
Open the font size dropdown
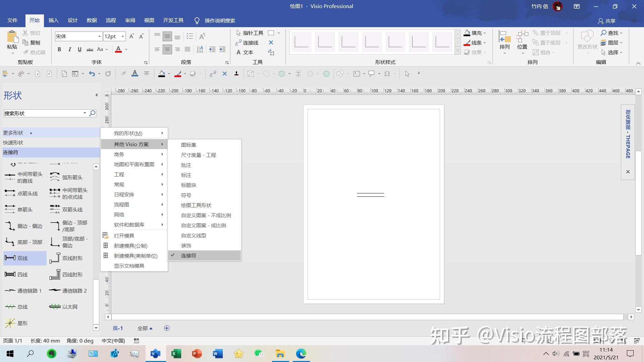coord(123,36)
